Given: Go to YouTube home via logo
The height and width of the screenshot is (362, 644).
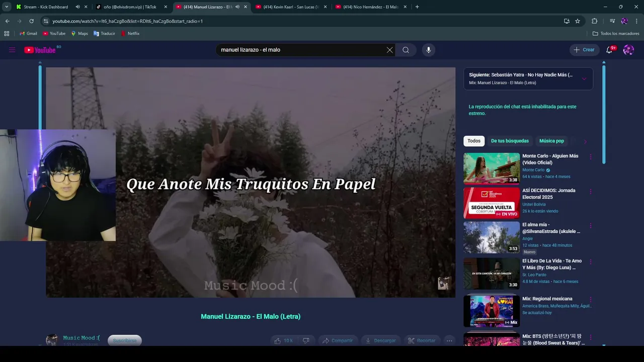Looking at the screenshot, I should (40, 50).
